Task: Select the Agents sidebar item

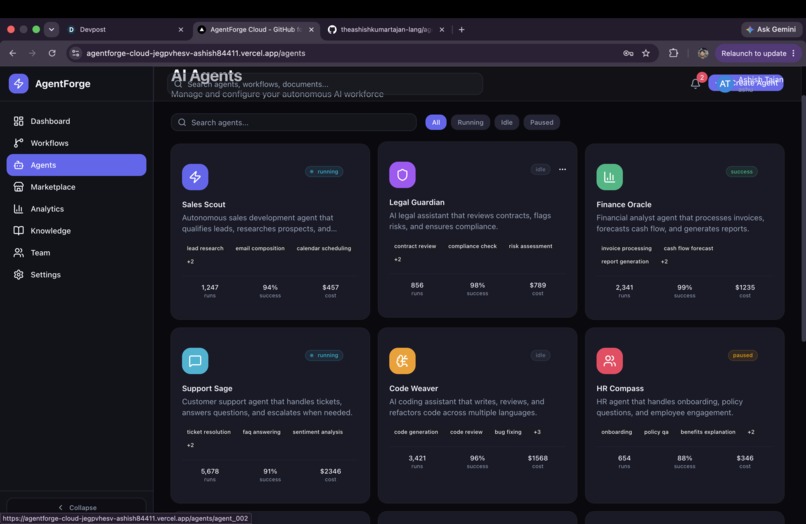Action: 76,165
